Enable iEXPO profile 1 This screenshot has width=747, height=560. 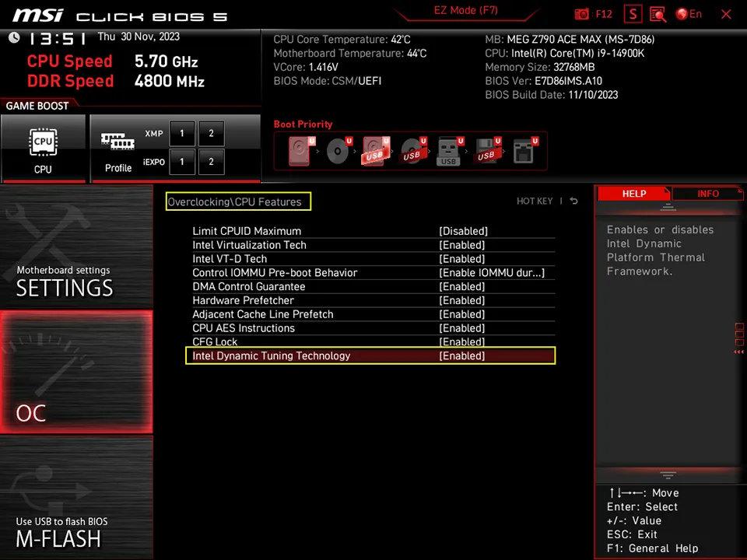click(182, 162)
